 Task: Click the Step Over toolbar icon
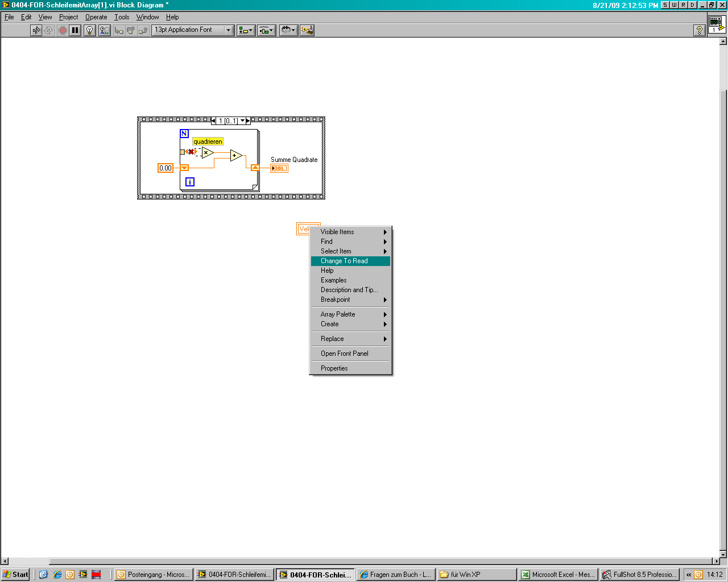click(131, 30)
